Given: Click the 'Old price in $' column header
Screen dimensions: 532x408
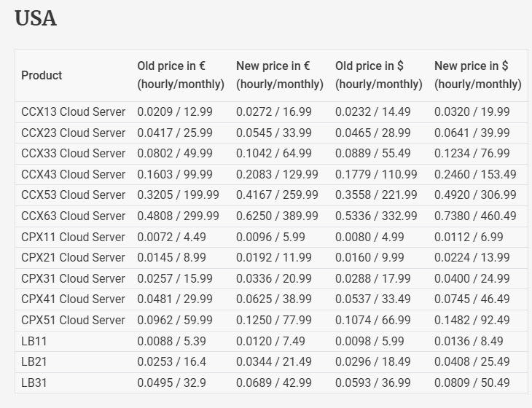Looking at the screenshot, I should (378, 75).
